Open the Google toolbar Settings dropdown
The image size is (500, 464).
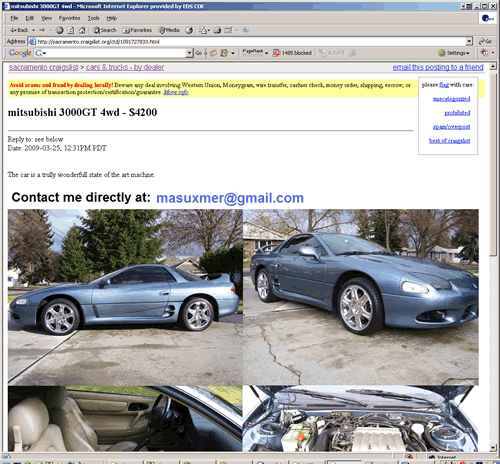(x=454, y=53)
